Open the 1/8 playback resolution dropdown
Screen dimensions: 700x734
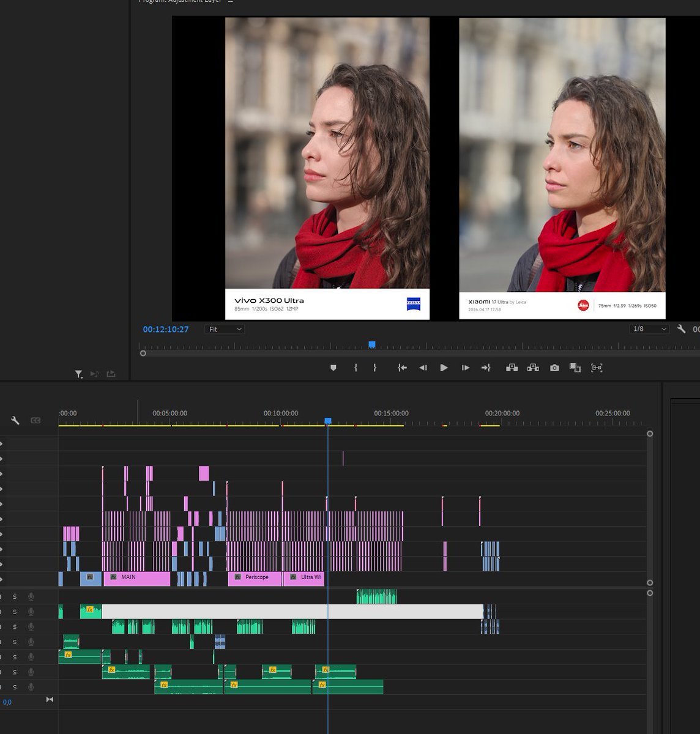tap(649, 329)
